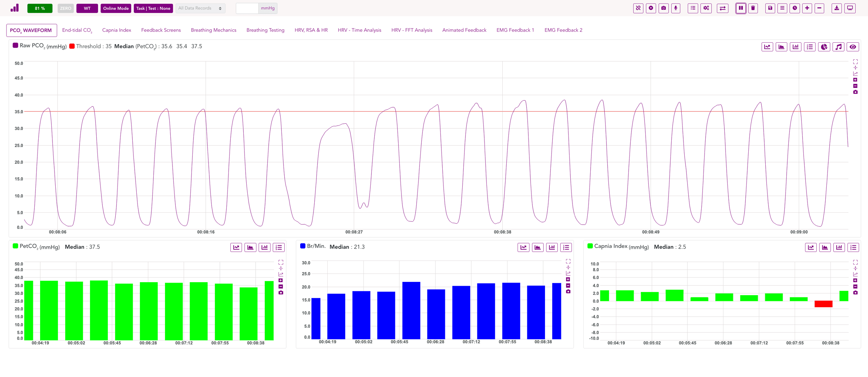Click the plus icon in top toolbar
868x377 pixels.
coord(807,8)
